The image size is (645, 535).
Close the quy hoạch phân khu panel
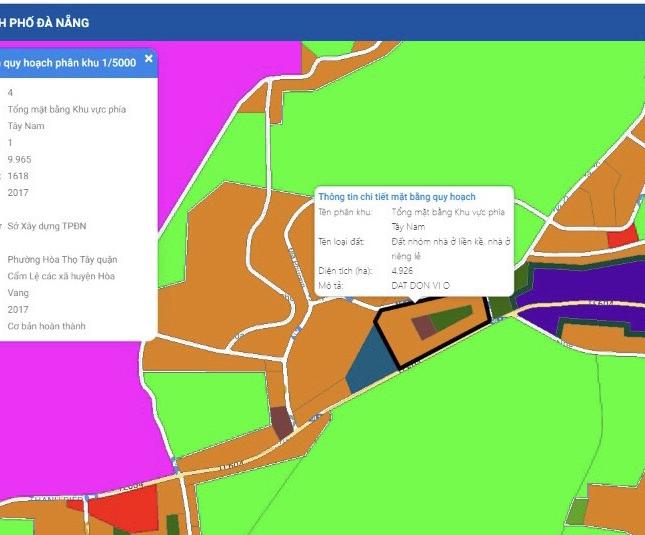pyautogui.click(x=149, y=59)
